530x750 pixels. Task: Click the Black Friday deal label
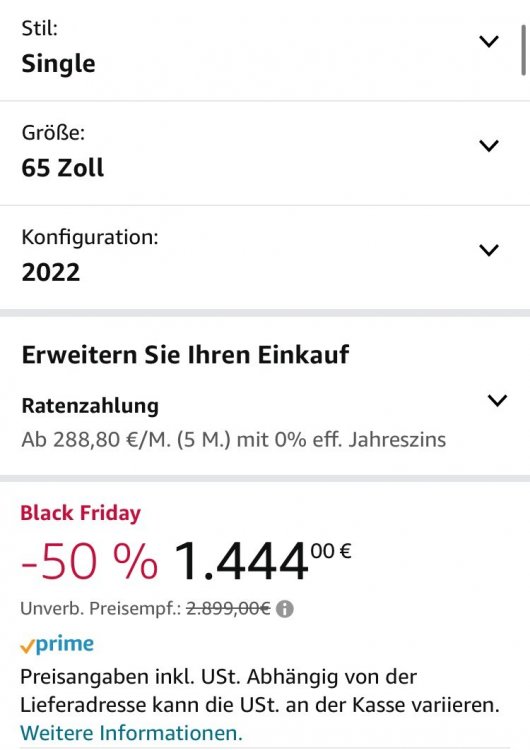point(80,513)
